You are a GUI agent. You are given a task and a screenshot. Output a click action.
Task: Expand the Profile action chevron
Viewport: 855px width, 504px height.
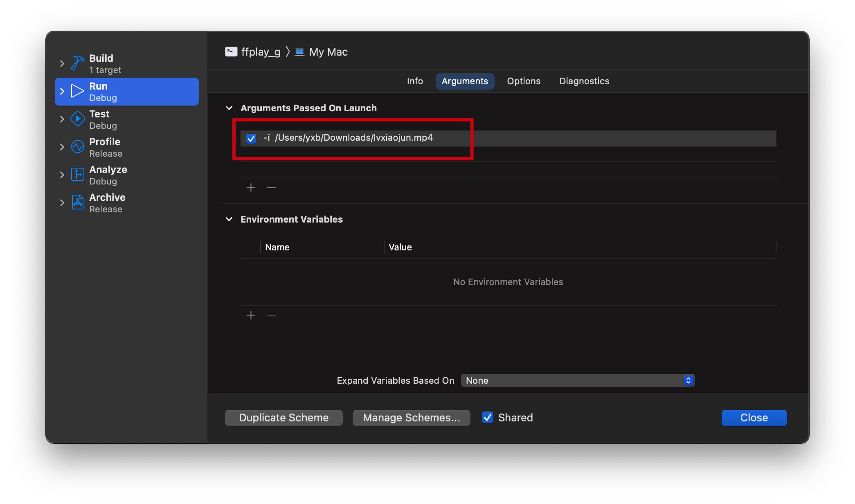tap(62, 147)
